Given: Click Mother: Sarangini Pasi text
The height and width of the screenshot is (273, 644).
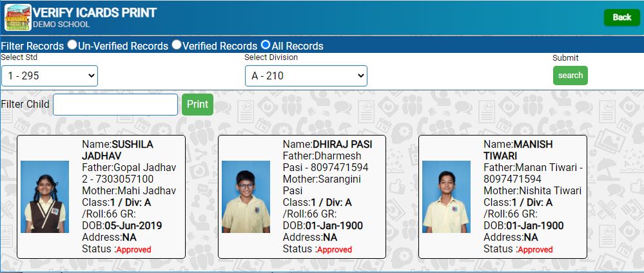Looking at the screenshot, I should point(322,185).
